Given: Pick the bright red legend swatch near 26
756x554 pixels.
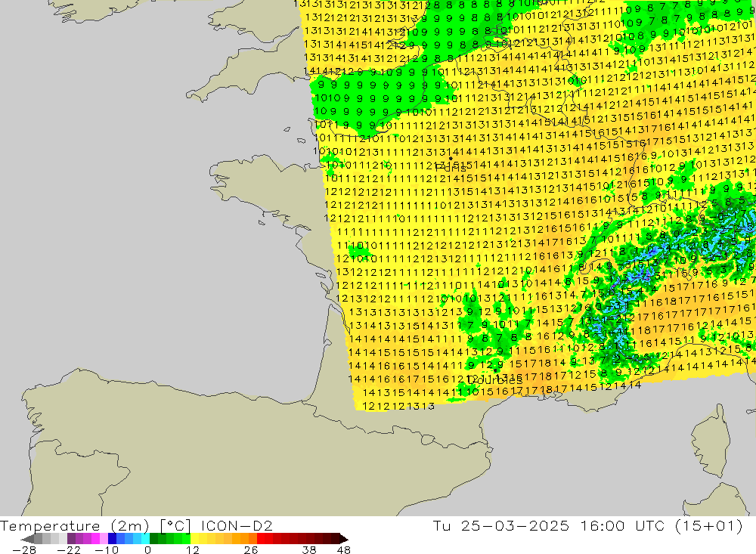Looking at the screenshot, I should [261, 539].
